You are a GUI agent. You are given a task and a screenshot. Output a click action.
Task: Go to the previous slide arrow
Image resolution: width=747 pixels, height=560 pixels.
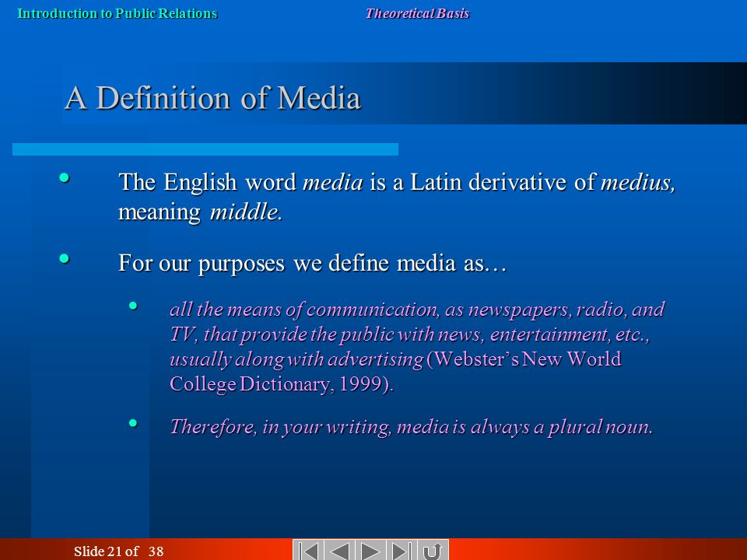[x=340, y=551]
